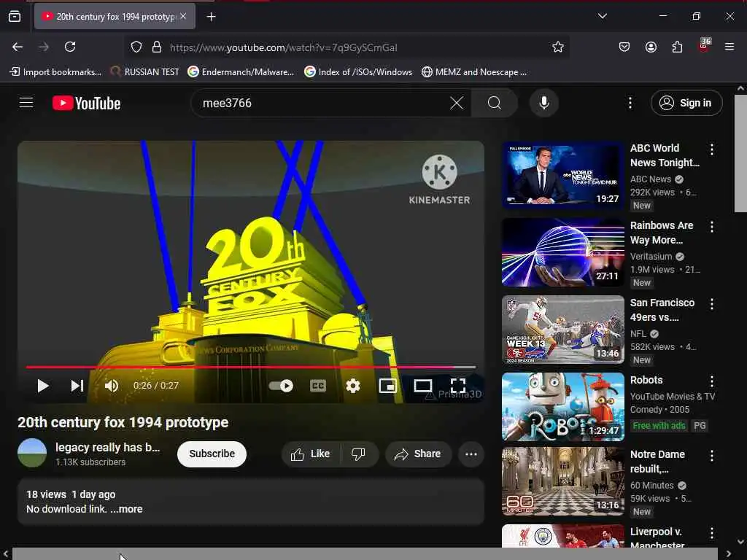747x560 pixels.
Task: Clear the search box with X icon
Action: tap(457, 103)
